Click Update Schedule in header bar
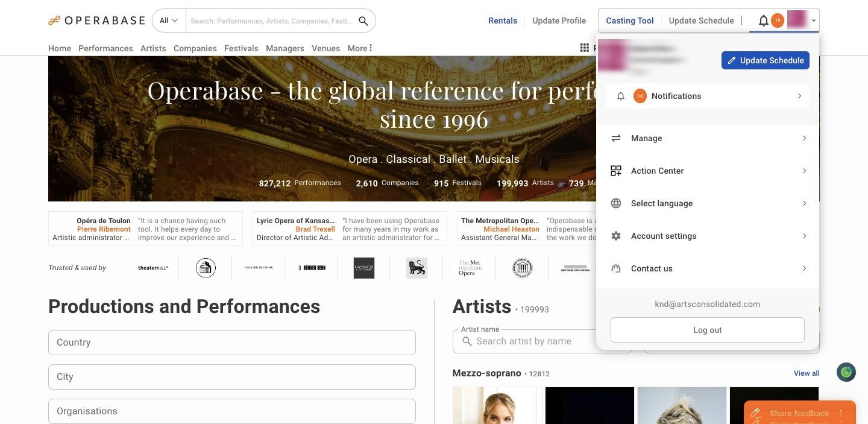The width and height of the screenshot is (868, 424). [702, 21]
